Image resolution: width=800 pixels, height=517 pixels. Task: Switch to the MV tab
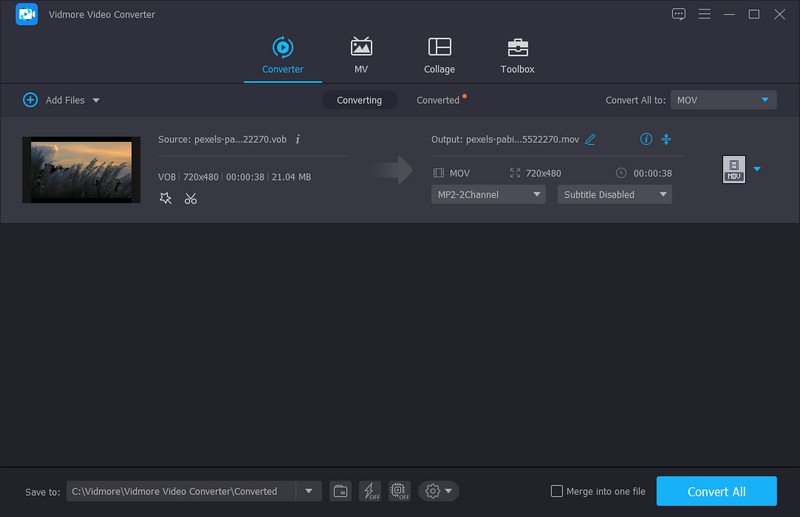point(361,55)
